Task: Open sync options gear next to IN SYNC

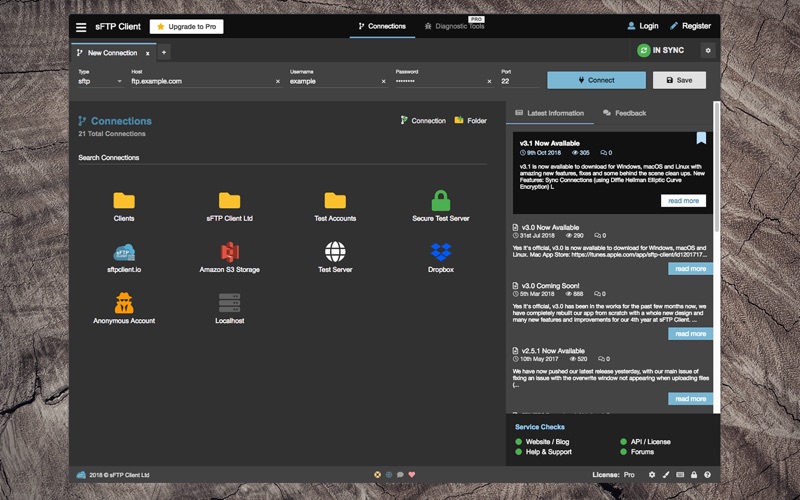Action: pyautogui.click(x=708, y=51)
